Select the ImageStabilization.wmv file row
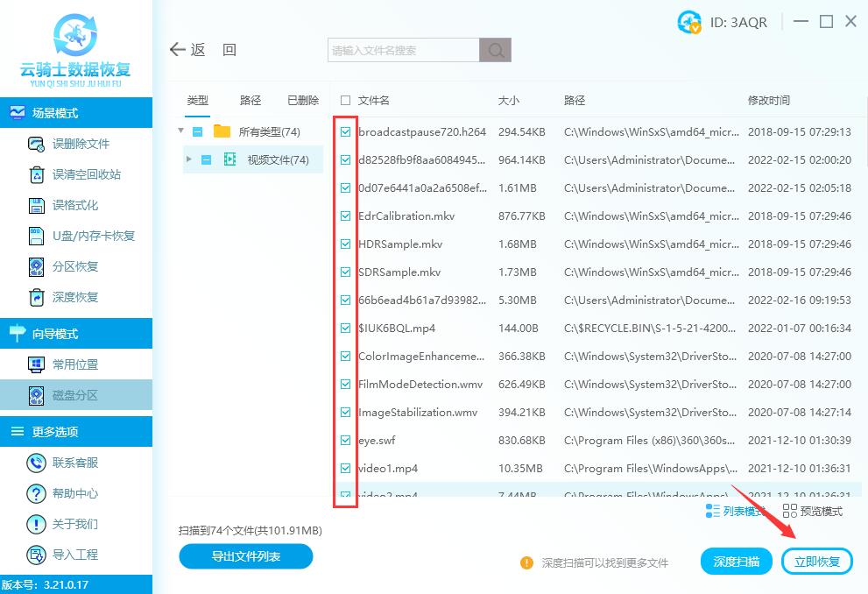This screenshot has height=594, width=868. tap(596, 413)
